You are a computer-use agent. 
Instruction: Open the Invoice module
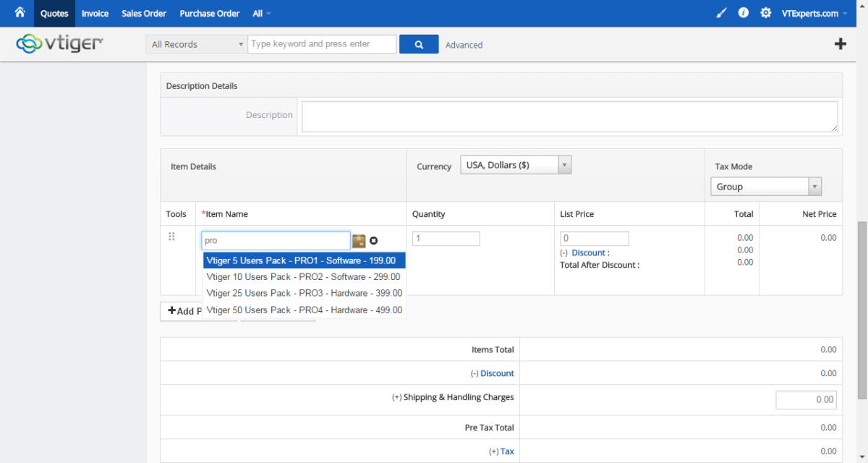click(95, 13)
